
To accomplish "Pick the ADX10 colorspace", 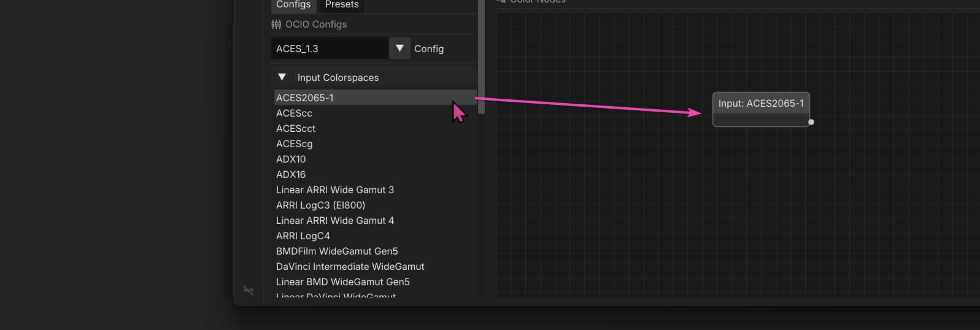I will point(291,159).
